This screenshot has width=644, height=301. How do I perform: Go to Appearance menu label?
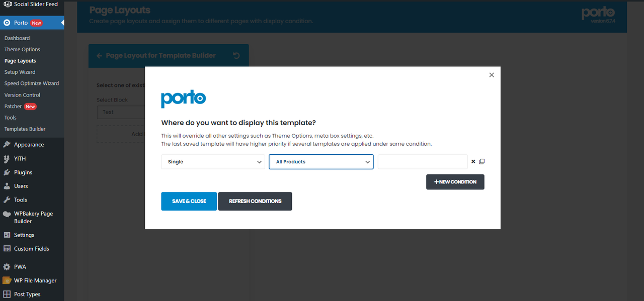29,145
